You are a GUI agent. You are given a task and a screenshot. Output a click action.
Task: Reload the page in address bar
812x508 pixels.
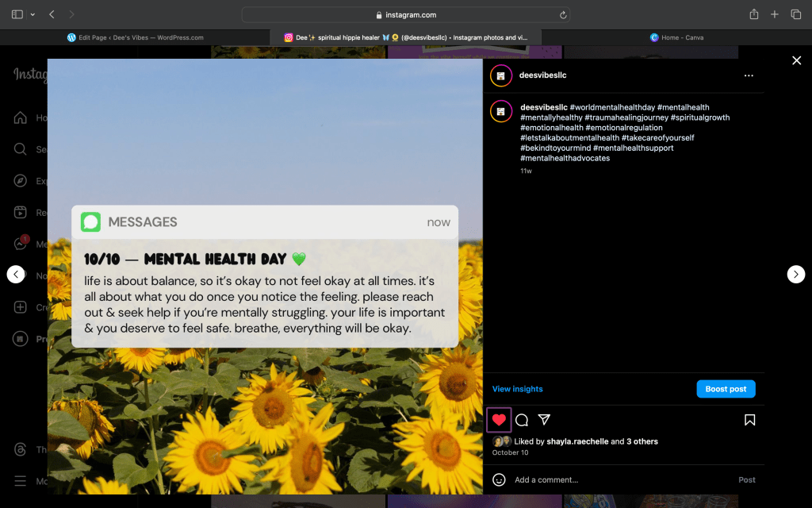[562, 14]
